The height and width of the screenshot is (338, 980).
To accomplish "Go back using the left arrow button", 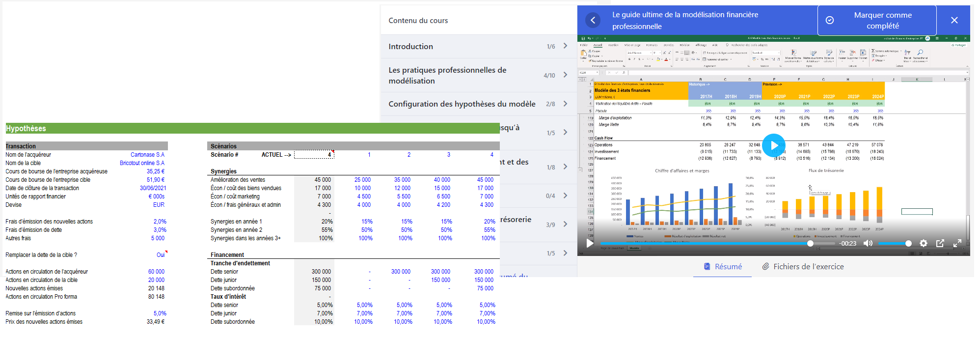I will 593,20.
